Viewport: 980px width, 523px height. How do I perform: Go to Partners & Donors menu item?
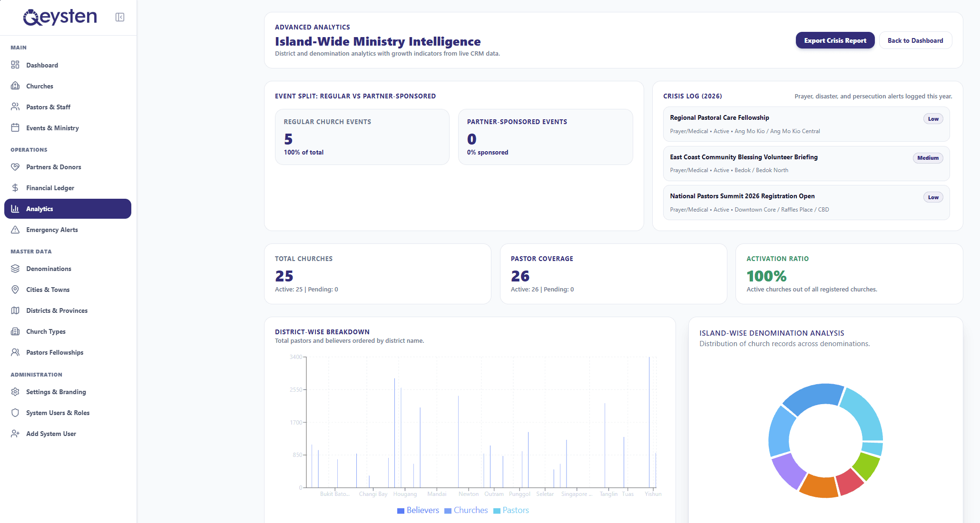tap(68, 167)
